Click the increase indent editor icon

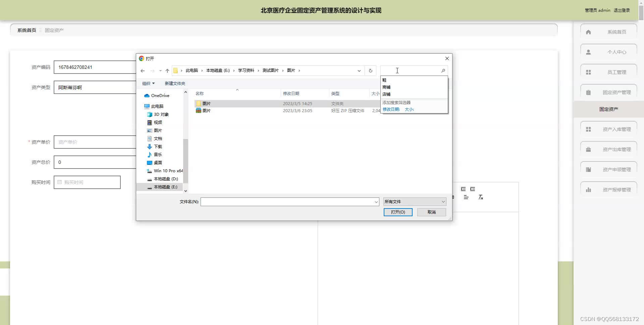tap(473, 189)
